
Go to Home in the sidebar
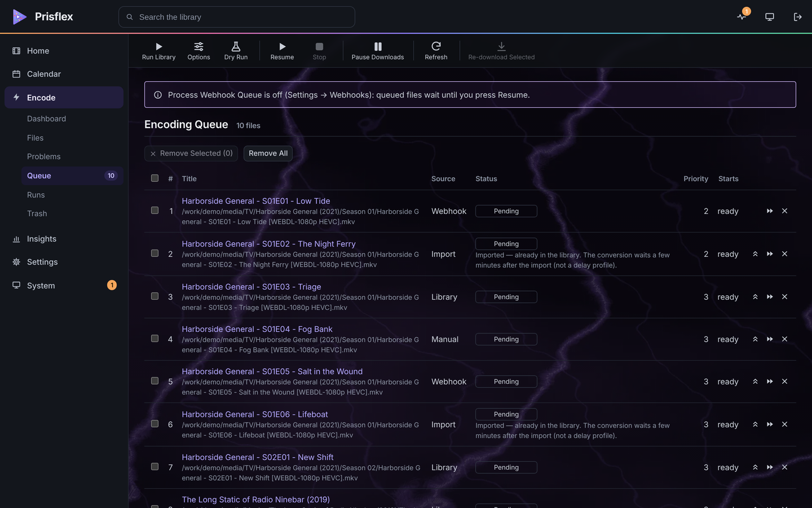pos(64,51)
